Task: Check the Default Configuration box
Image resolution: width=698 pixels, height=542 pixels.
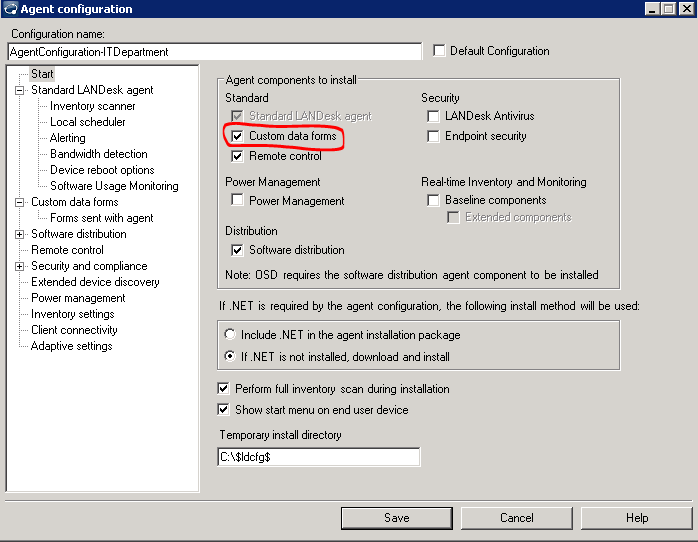Action: coord(439,51)
